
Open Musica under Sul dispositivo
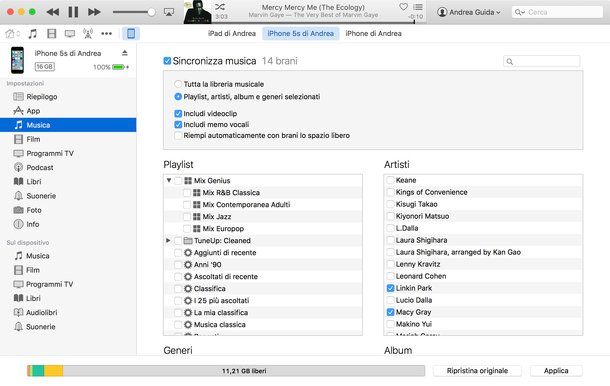68,256
